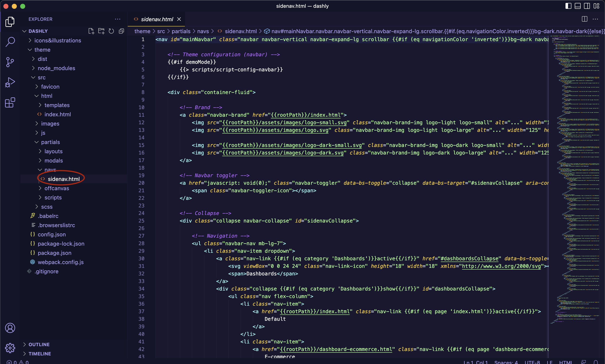Open the Accounts menu icon
Viewport: 605px width, 364px height.
10,328
